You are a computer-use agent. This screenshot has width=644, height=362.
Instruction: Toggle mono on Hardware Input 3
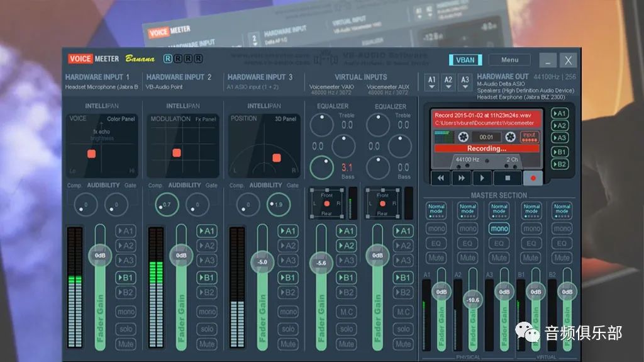coord(288,312)
